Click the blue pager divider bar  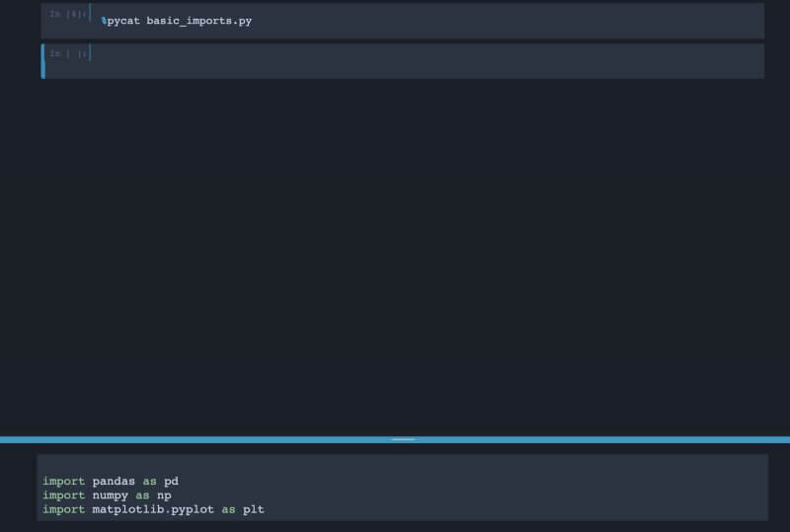197,439
